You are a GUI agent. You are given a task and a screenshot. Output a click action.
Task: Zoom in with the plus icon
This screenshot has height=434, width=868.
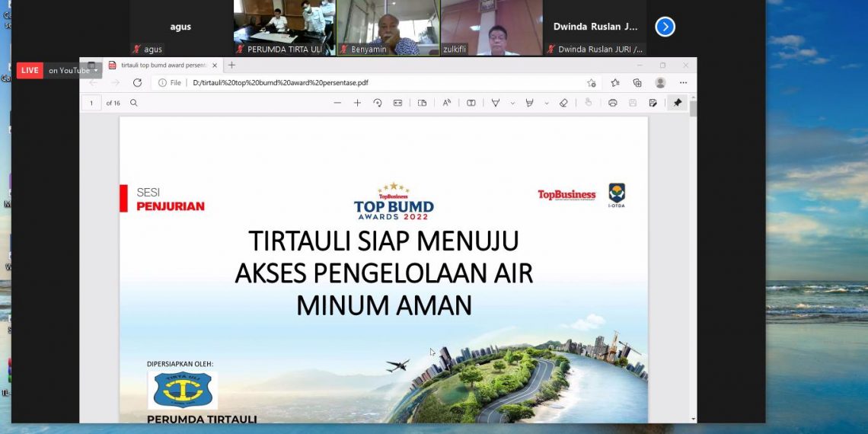(x=357, y=103)
